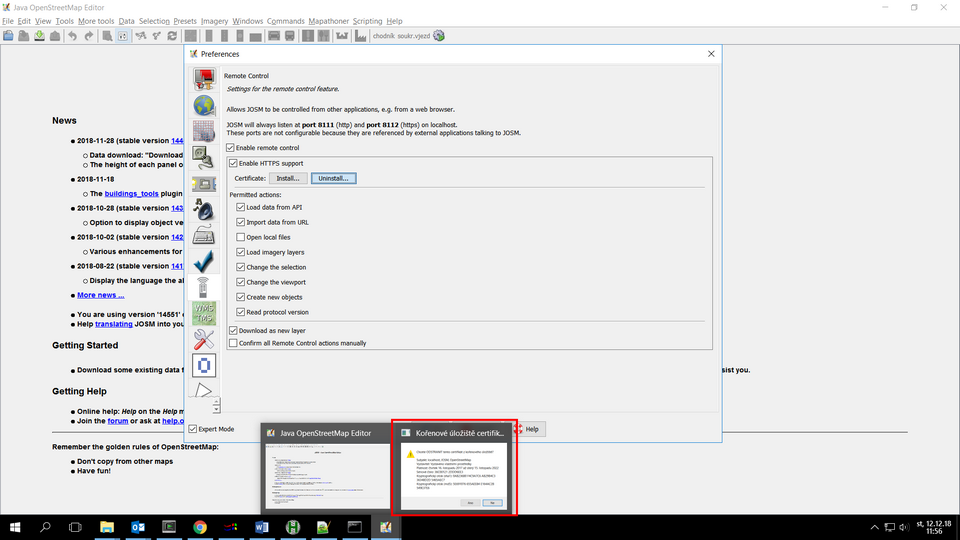Click the download map data toolbar icon
The width and height of the screenshot is (960, 540).
click(x=40, y=36)
